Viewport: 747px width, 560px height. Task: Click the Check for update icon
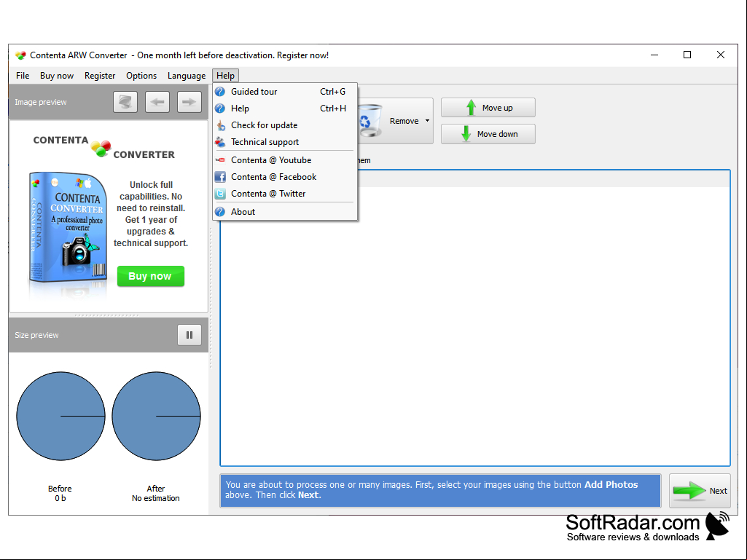pyautogui.click(x=221, y=125)
